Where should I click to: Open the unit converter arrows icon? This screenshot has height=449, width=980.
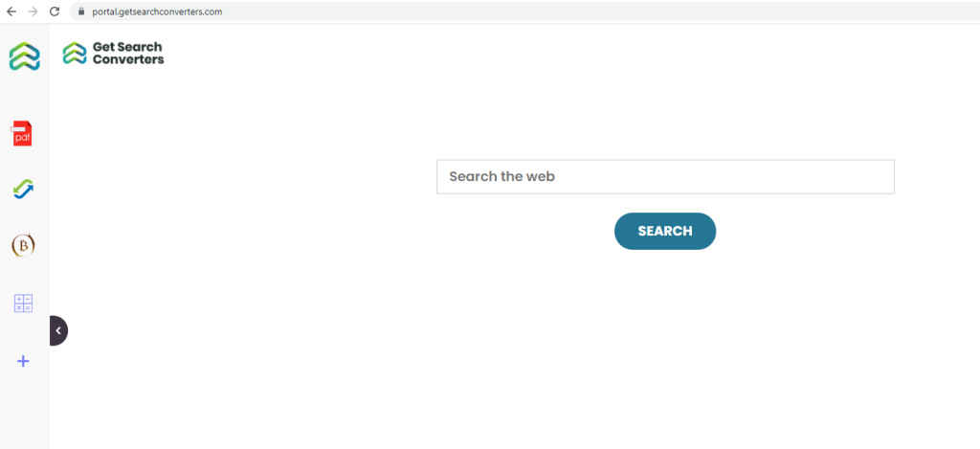23,189
